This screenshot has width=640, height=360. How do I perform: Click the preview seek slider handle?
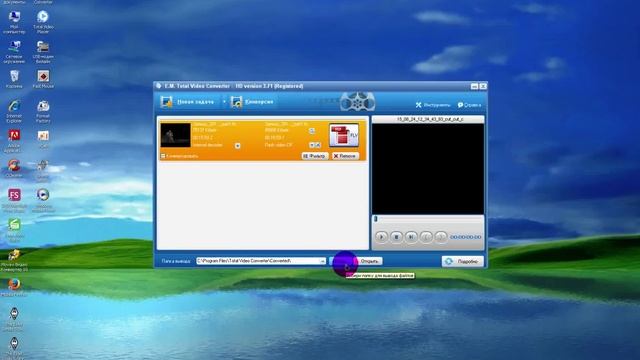click(376, 219)
